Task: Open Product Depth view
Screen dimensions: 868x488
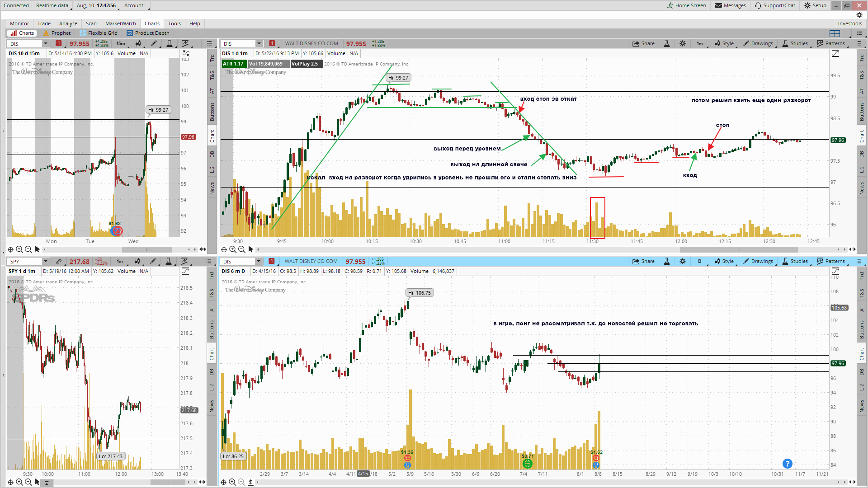Action: [x=148, y=33]
